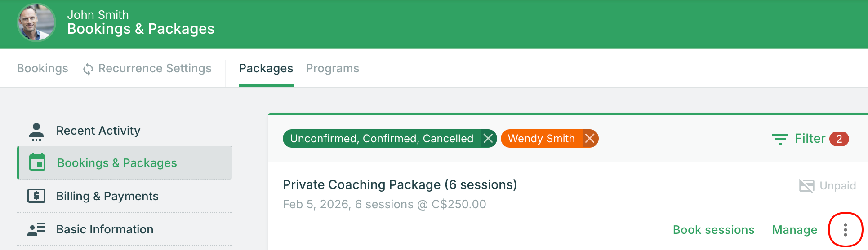This screenshot has width=868, height=250.
Task: Open Billing & Payments section
Action: click(x=107, y=196)
